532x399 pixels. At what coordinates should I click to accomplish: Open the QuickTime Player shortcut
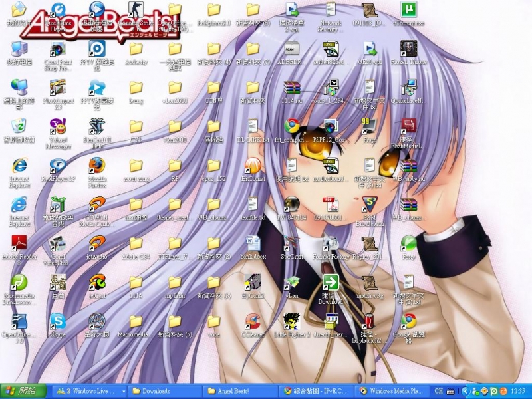(58, 10)
